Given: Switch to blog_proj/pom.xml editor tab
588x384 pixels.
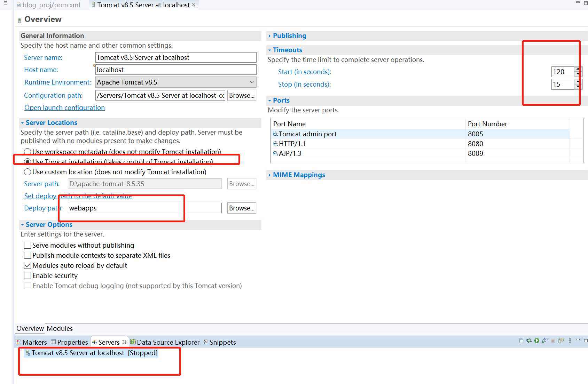Looking at the screenshot, I should click(x=48, y=5).
